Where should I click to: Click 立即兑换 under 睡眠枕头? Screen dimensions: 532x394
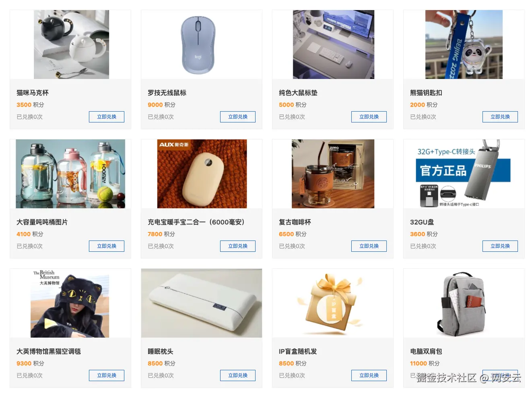pos(238,375)
